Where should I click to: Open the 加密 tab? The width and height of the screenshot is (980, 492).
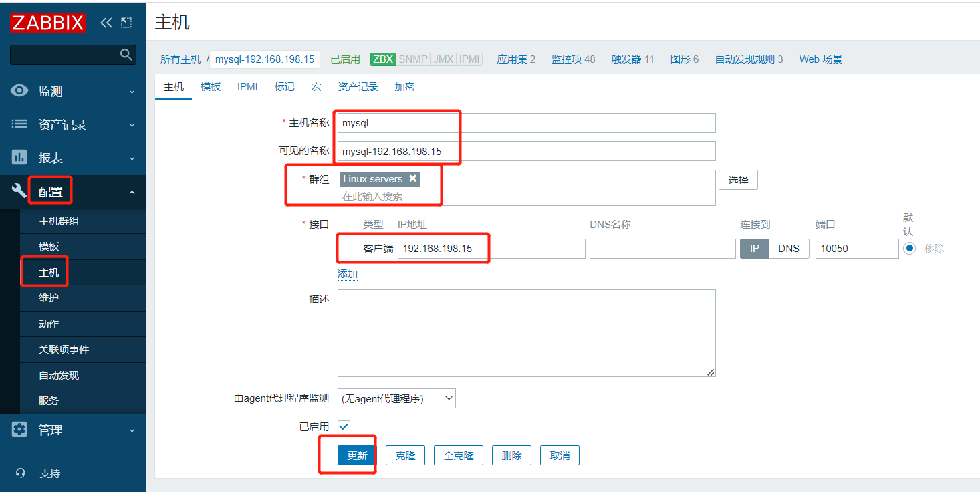404,87
